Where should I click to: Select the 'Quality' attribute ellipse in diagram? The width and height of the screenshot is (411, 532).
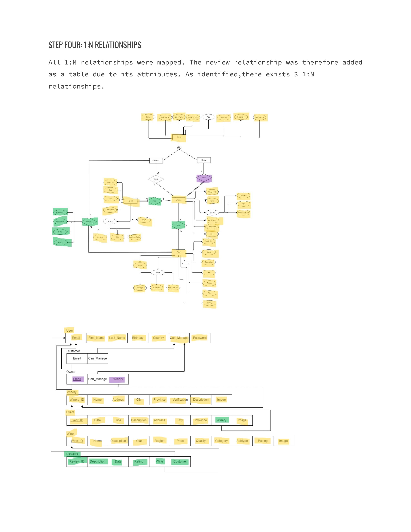pos(209,303)
